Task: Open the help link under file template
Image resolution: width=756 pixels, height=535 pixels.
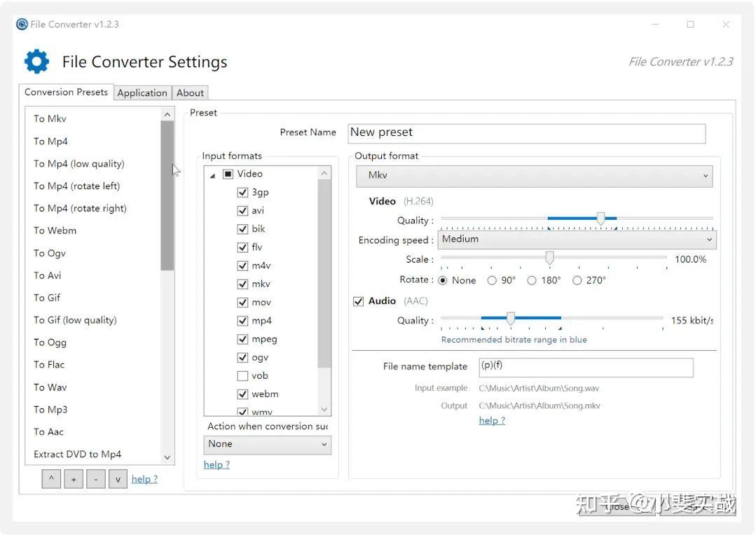Action: coord(492,421)
